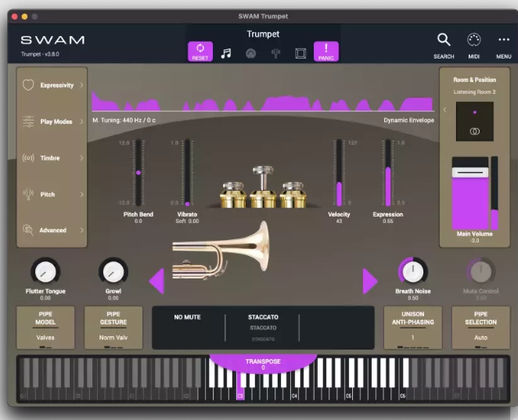Click the trumpet valve pistons image
The image size is (518, 420).
(x=263, y=187)
